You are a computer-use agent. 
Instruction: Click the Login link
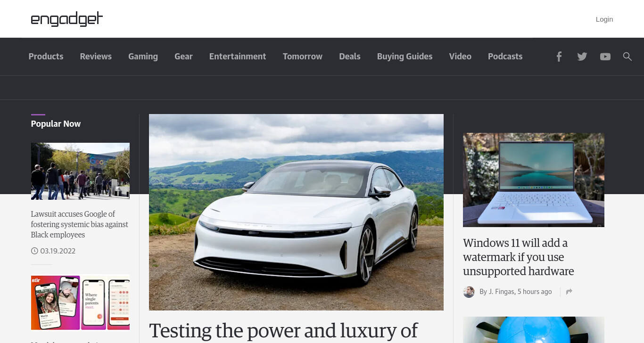click(x=604, y=19)
